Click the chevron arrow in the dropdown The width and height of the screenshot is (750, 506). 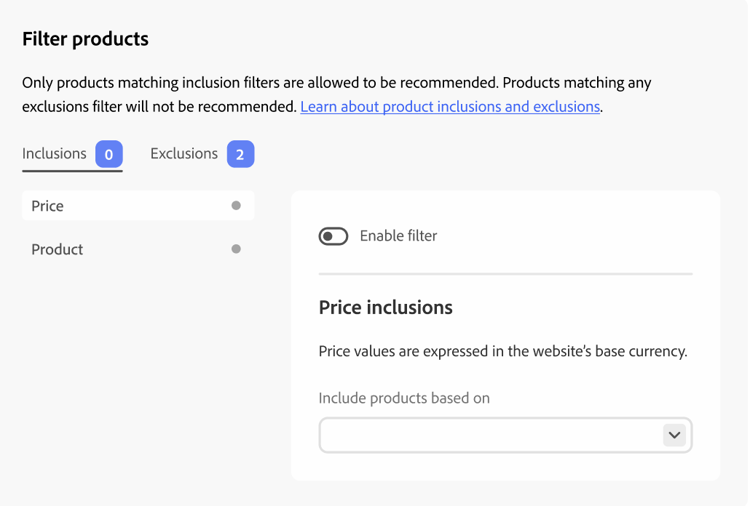[x=674, y=435]
